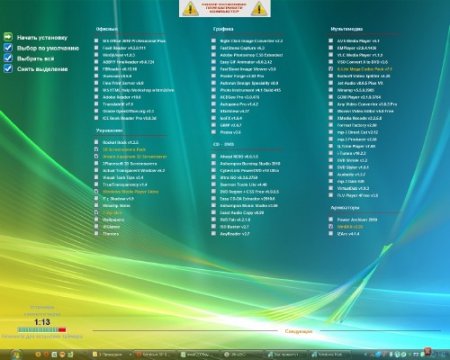Check the Winamp checkbox in multimedia

coord(331,90)
